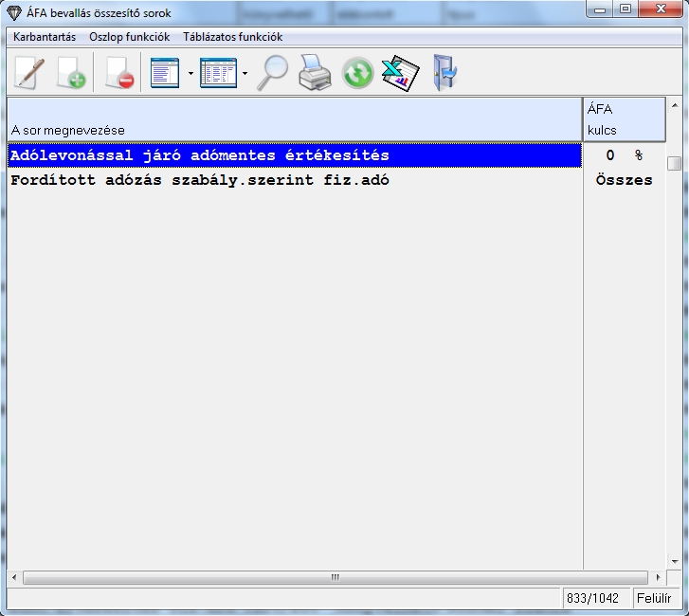The width and height of the screenshot is (689, 616).
Task: Click the 'ÁFA kulcs' column header
Action: 623,119
